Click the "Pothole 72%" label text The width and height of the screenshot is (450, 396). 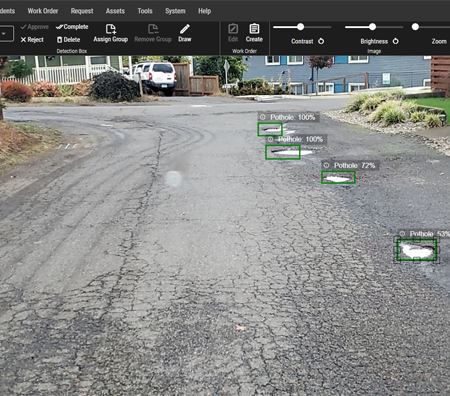pos(354,165)
